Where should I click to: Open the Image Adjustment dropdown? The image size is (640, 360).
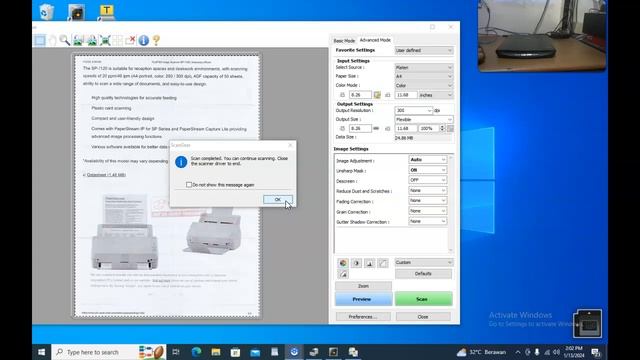point(428,160)
